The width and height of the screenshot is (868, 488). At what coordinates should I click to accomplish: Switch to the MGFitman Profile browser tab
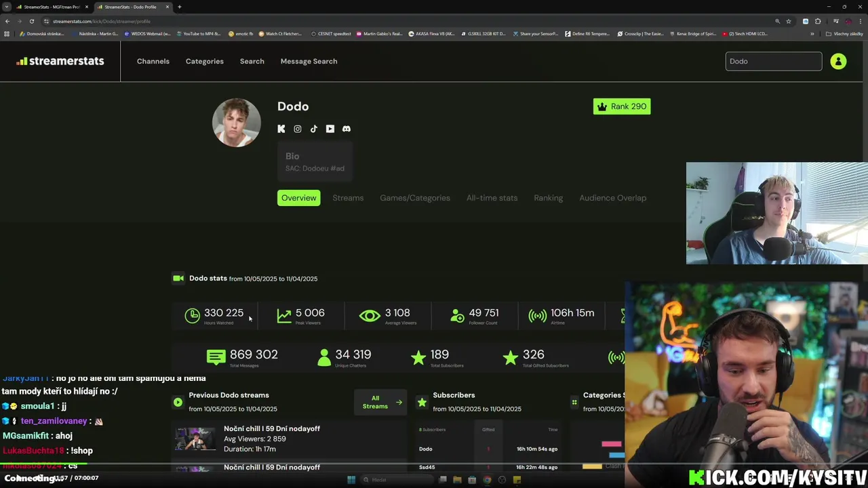[x=52, y=7]
